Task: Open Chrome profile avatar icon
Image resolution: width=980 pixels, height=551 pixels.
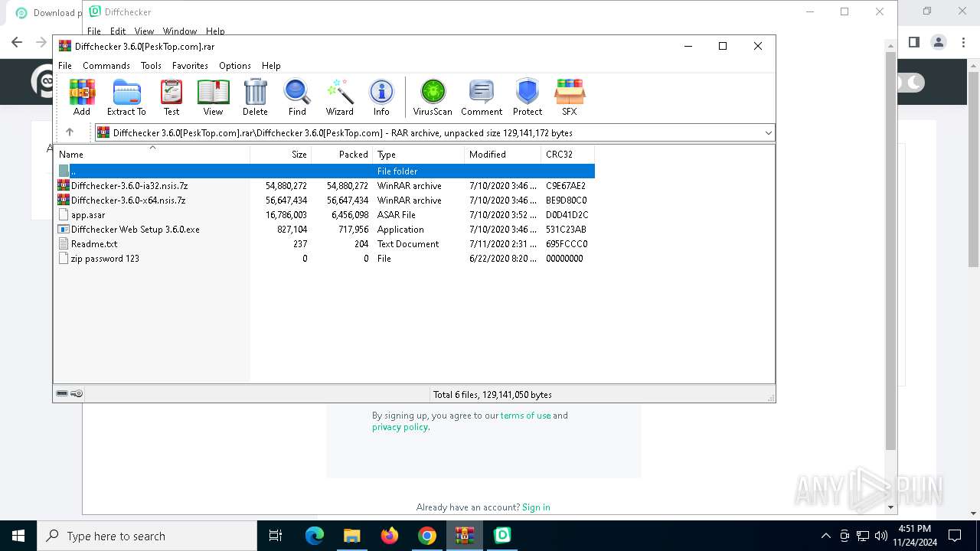Action: 939,42
